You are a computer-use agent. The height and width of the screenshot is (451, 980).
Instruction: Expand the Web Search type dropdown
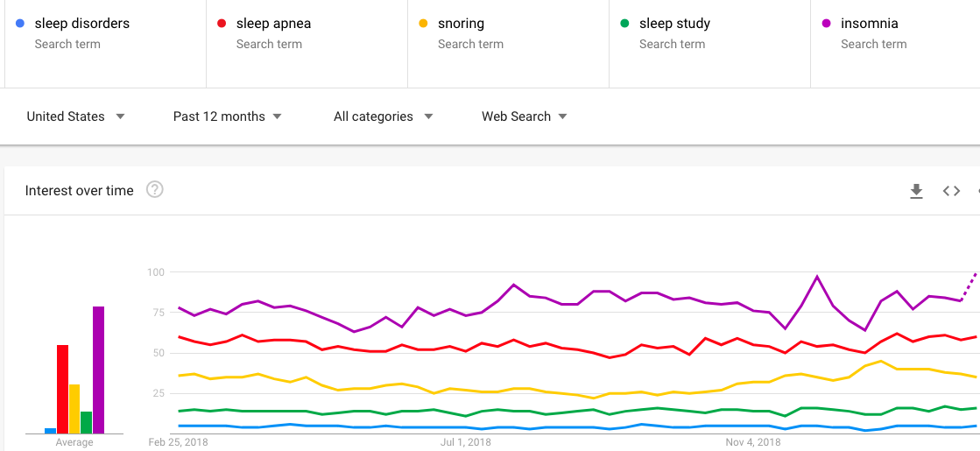524,116
